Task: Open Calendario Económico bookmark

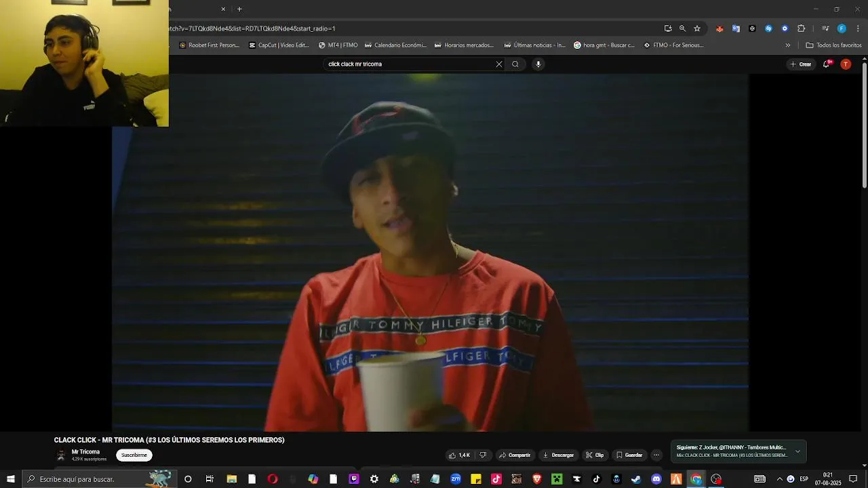Action: [395, 45]
